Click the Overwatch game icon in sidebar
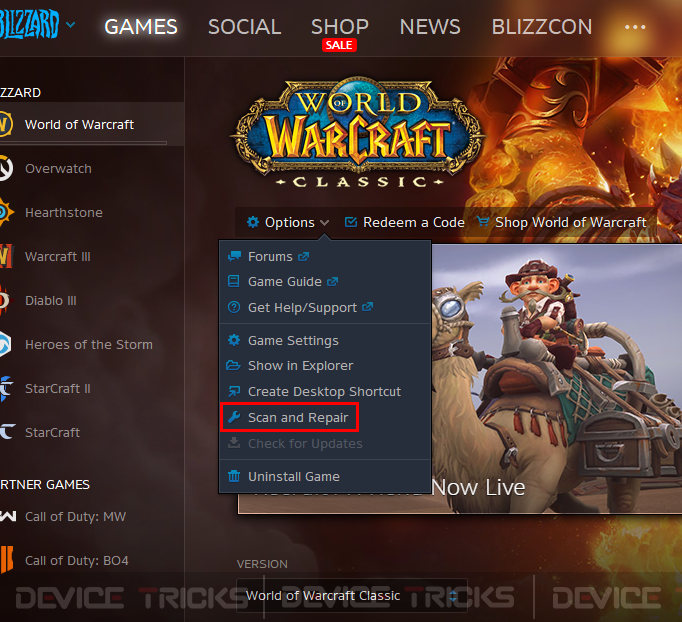The width and height of the screenshot is (682, 622). [6, 168]
